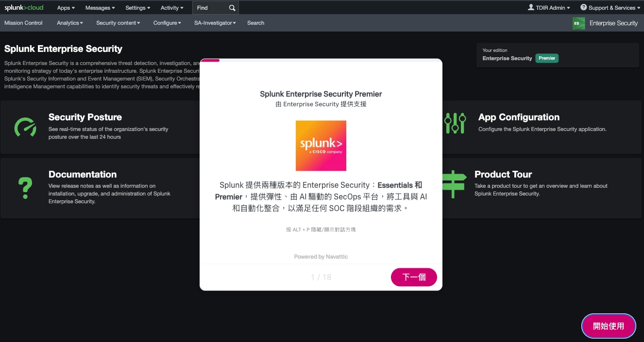The height and width of the screenshot is (342, 644).
Task: Click the Enterprise Security app label
Action: [613, 23]
